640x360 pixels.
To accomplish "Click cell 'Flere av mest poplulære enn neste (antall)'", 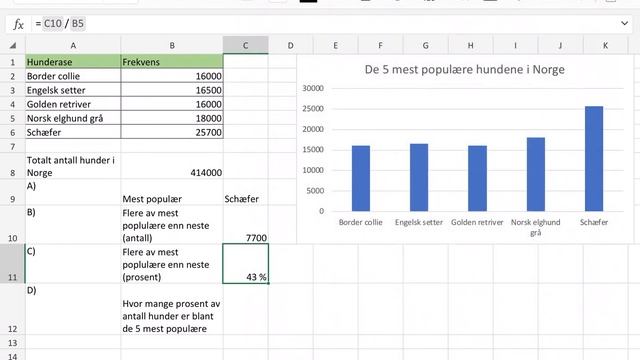I will click(x=172, y=225).
